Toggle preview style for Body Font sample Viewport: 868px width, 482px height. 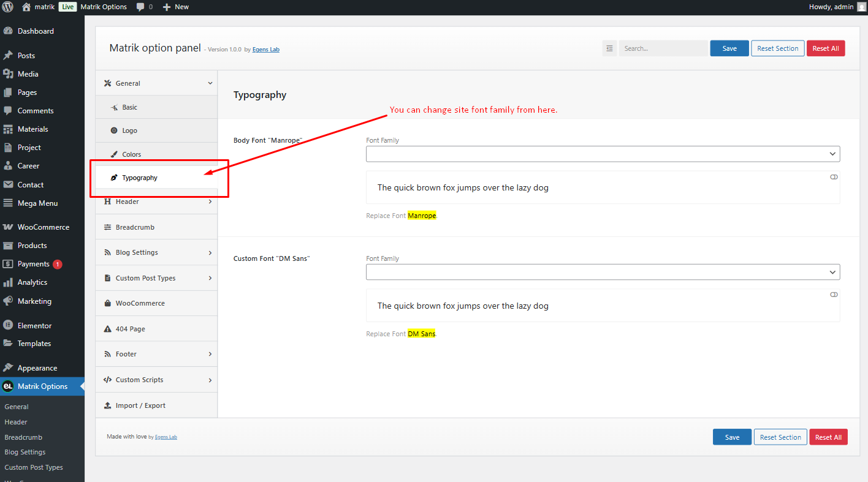pos(834,177)
